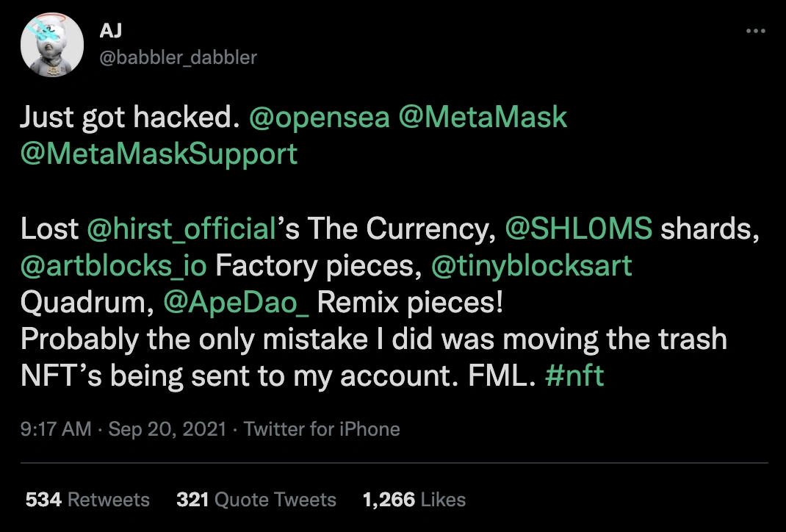Select the tweet body text area
Viewport: 786px width, 532px height.
tap(390, 247)
